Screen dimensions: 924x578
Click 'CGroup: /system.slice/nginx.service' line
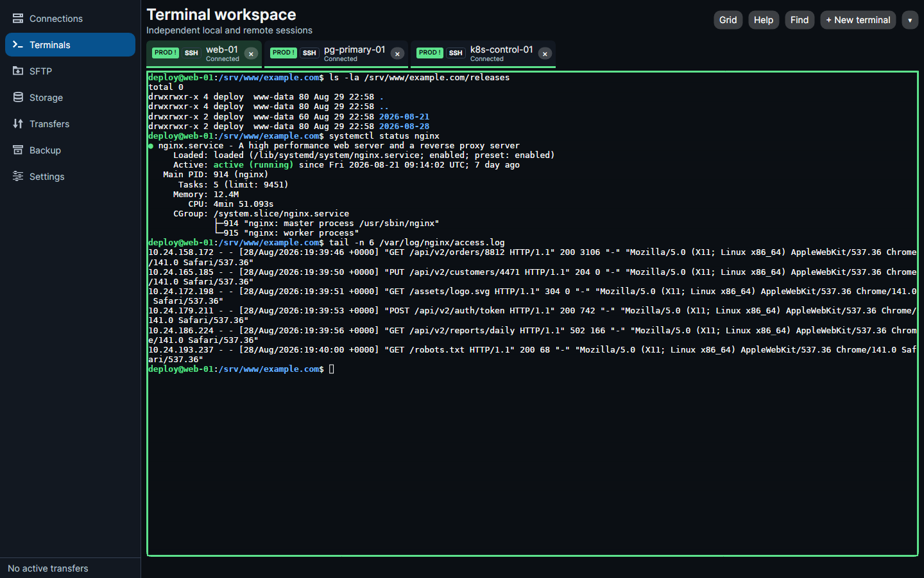coord(261,214)
